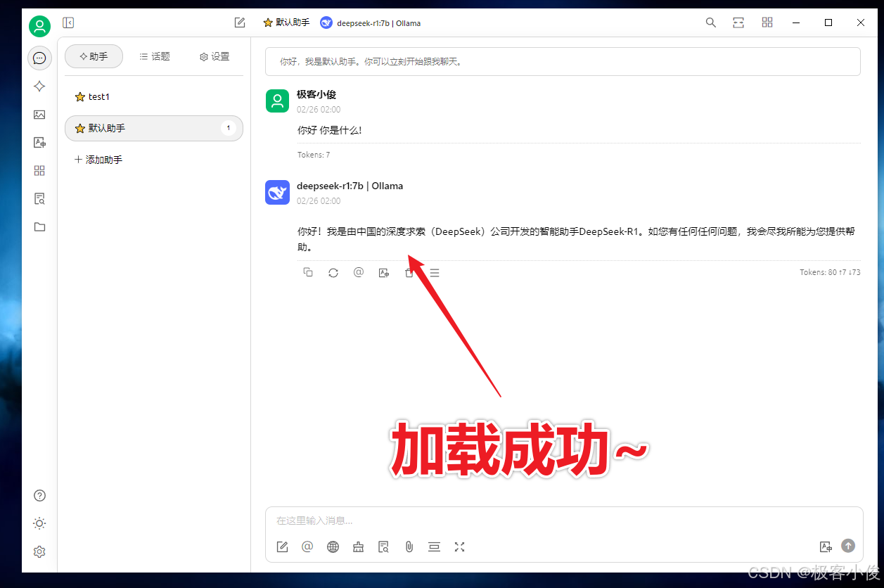884x588 pixels.
Task: Open the help question mark icon
Action: tap(39, 495)
